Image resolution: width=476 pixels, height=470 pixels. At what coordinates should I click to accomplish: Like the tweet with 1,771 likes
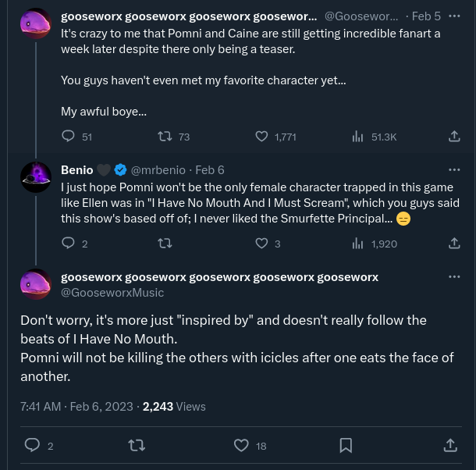262,137
